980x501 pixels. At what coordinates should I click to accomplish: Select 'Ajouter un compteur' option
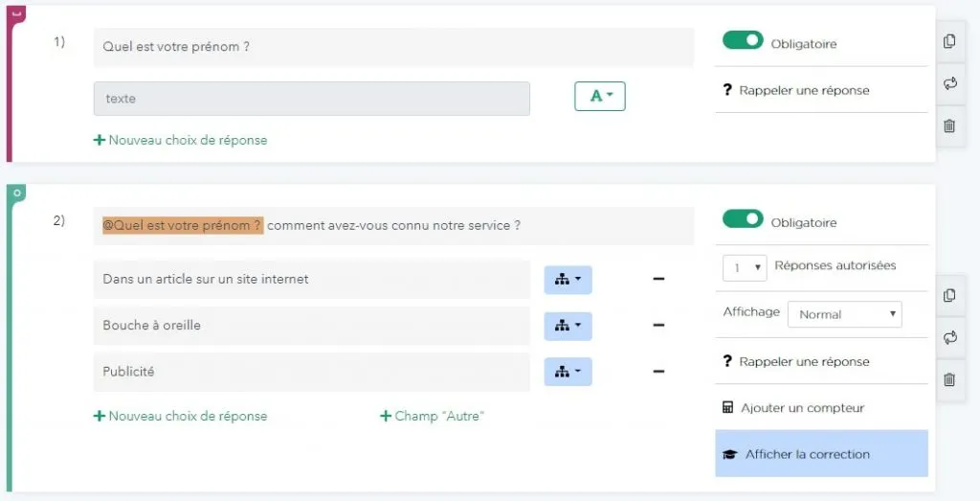[802, 408]
